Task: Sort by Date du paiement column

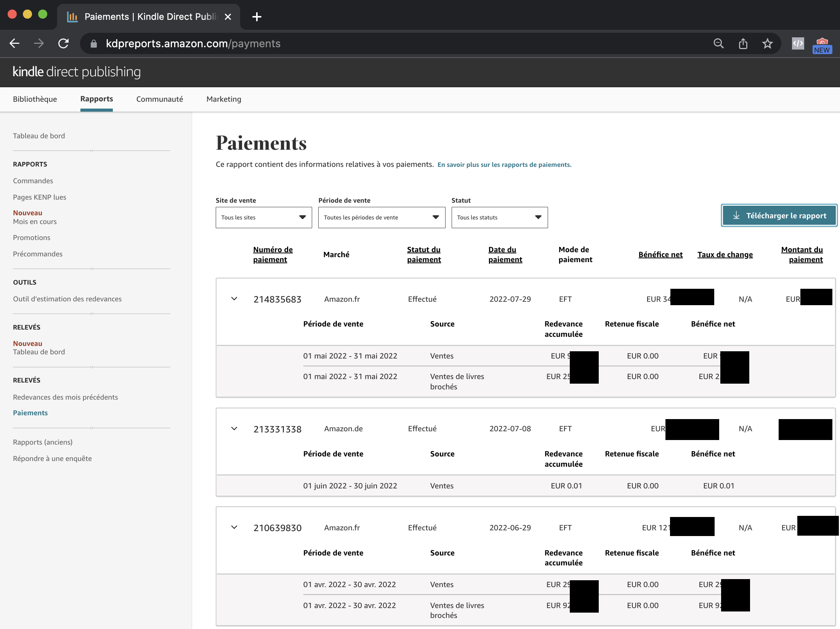Action: point(505,254)
